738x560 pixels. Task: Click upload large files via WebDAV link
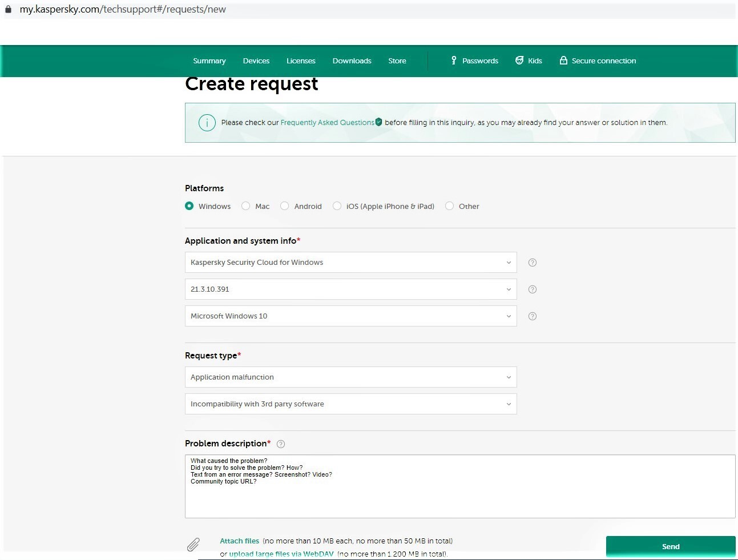(x=281, y=554)
